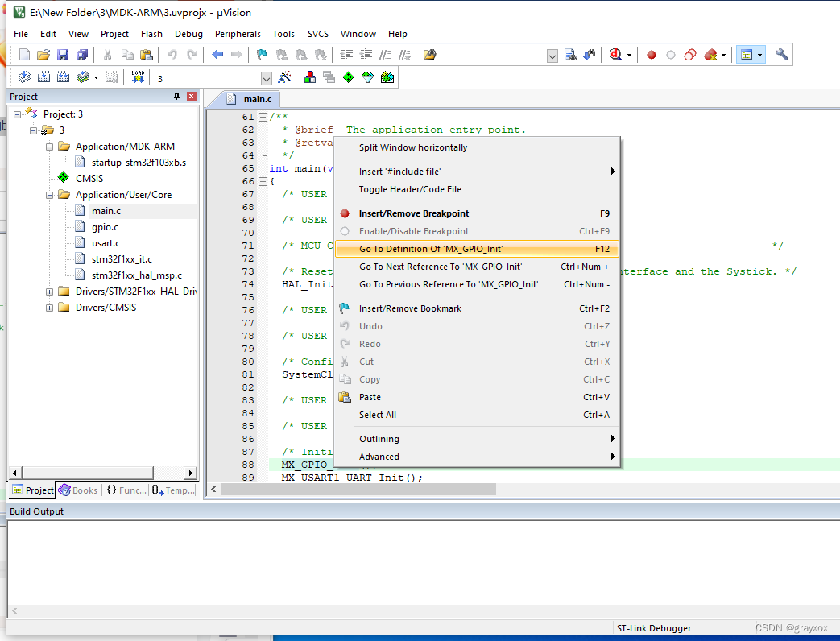Switch to the Temp... tab
Viewport: 840px width, 641px height.
173,490
